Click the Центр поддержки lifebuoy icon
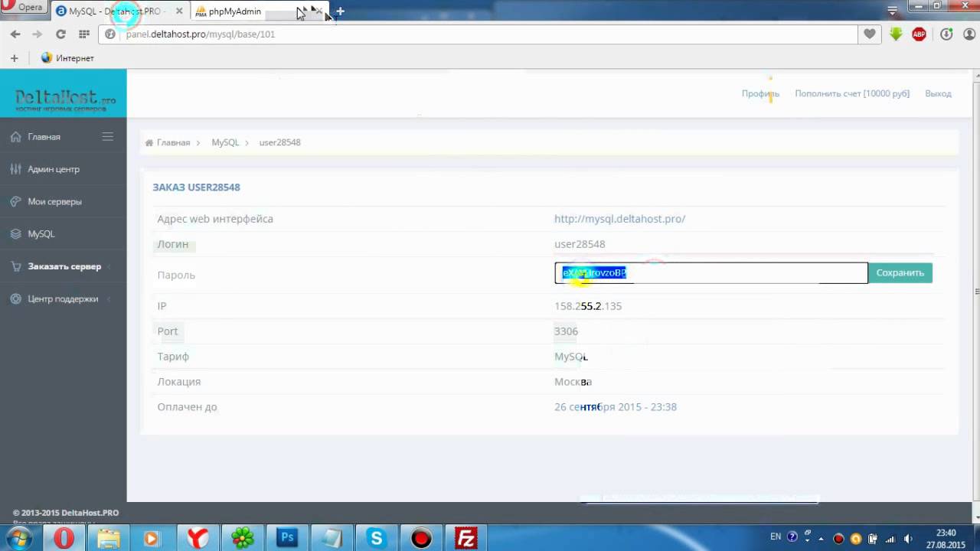The image size is (980, 551). [x=15, y=298]
